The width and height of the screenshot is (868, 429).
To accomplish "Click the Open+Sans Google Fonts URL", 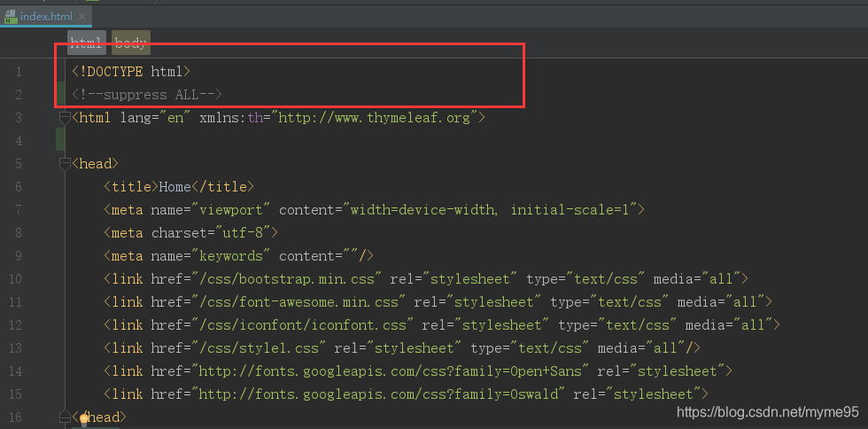I will [x=391, y=370].
